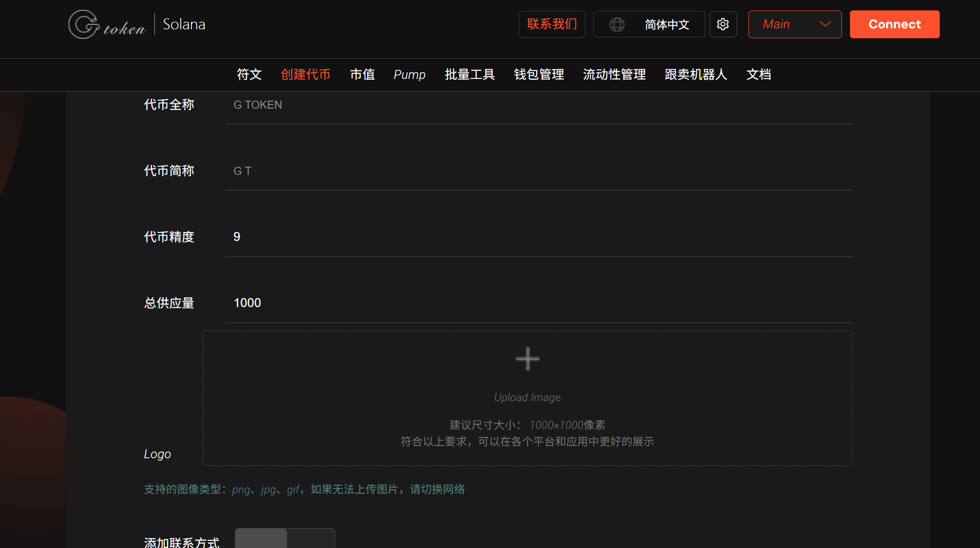The width and height of the screenshot is (980, 548).
Task: Click the Upload Image text
Action: tap(527, 397)
